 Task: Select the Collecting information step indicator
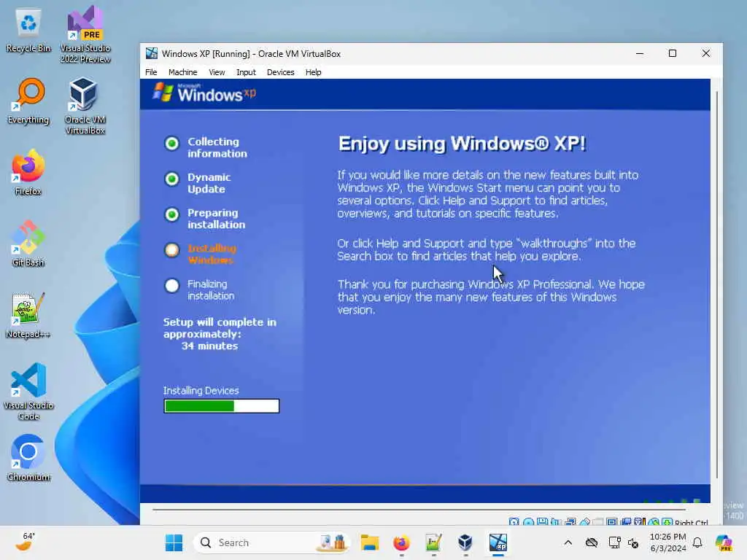pyautogui.click(x=172, y=144)
